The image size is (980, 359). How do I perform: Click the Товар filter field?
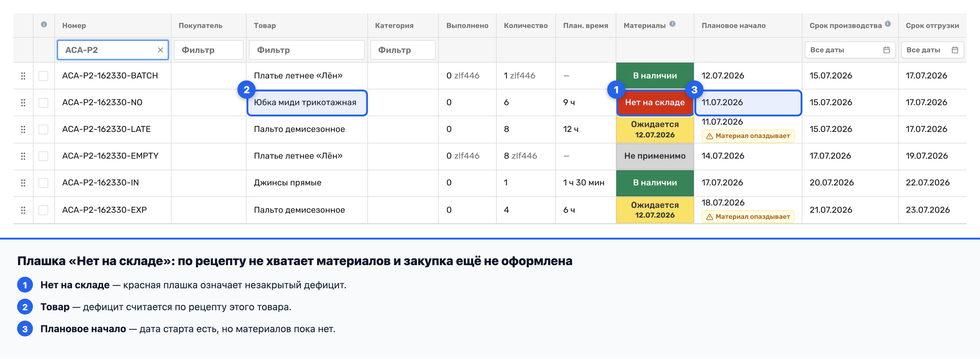307,50
